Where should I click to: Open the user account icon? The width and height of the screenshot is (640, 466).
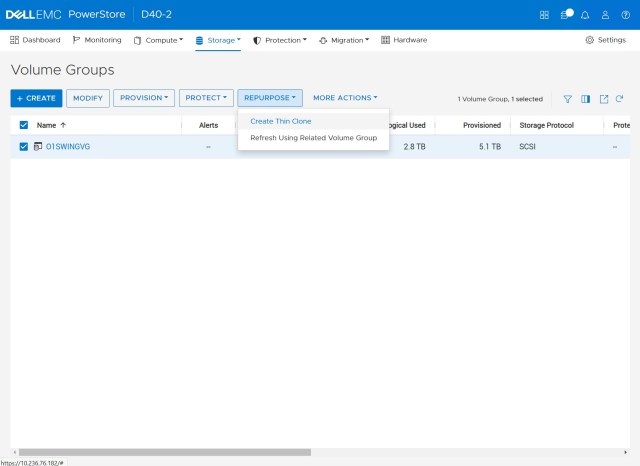(605, 15)
